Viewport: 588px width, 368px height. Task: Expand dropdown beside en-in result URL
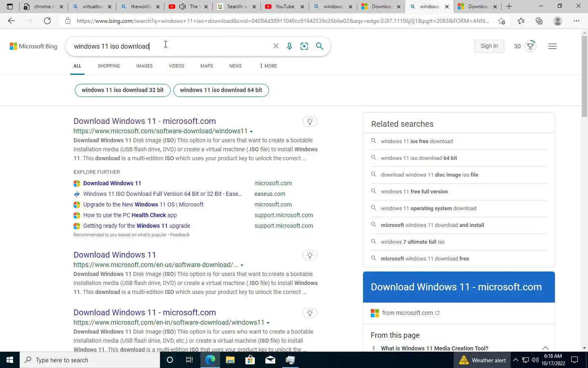[x=268, y=323]
